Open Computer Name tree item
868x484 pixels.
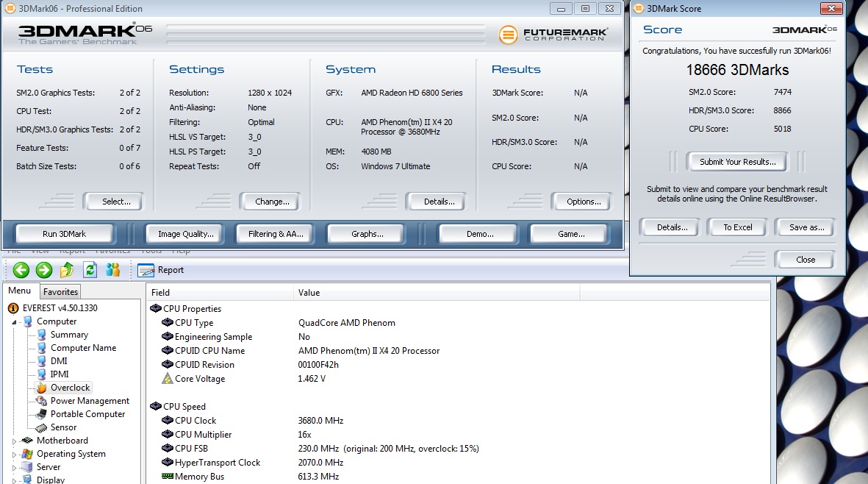pyautogui.click(x=76, y=348)
